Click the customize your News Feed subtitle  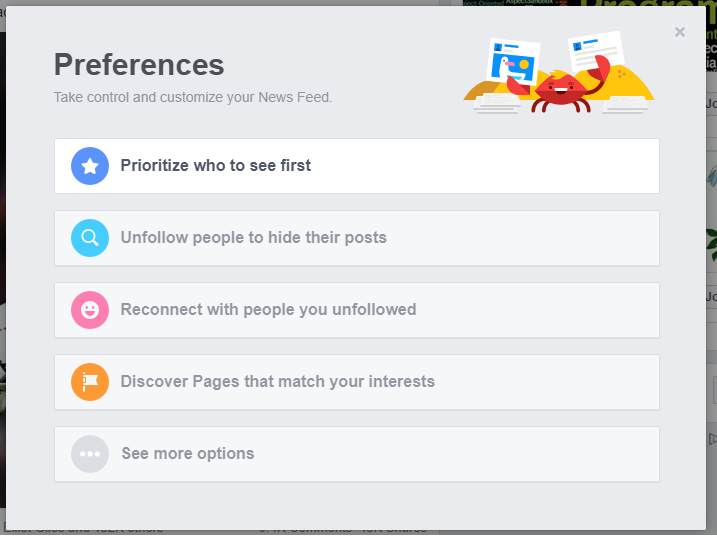pyautogui.click(x=193, y=97)
